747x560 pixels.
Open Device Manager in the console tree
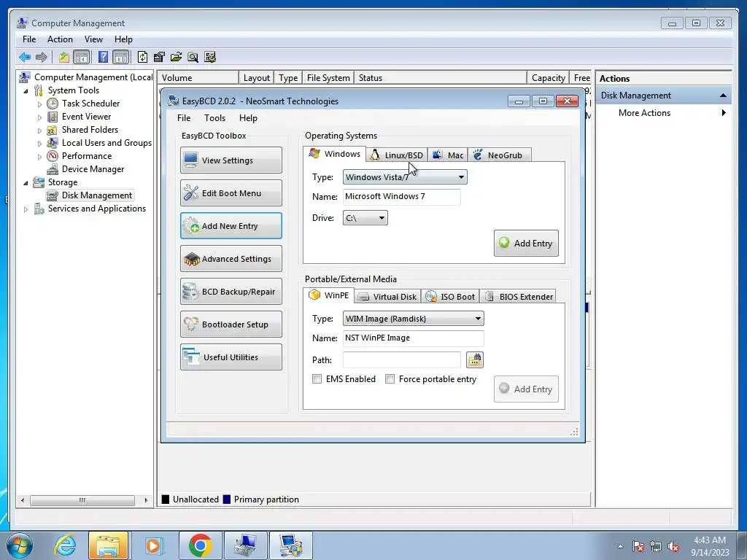pos(93,169)
